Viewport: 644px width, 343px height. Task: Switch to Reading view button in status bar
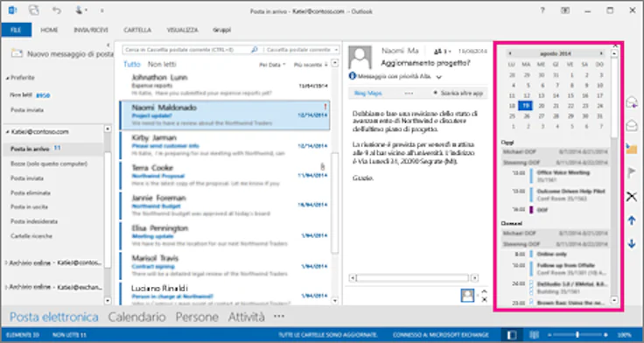point(534,335)
